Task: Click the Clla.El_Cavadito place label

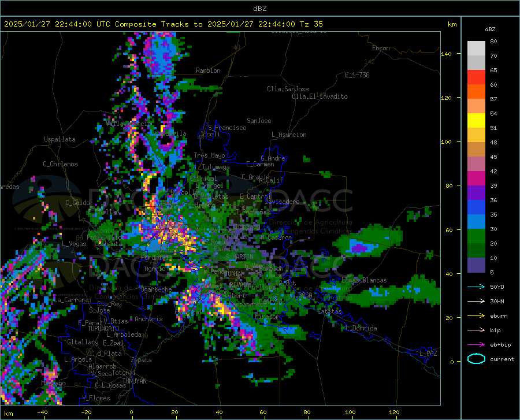Action: tap(320, 96)
